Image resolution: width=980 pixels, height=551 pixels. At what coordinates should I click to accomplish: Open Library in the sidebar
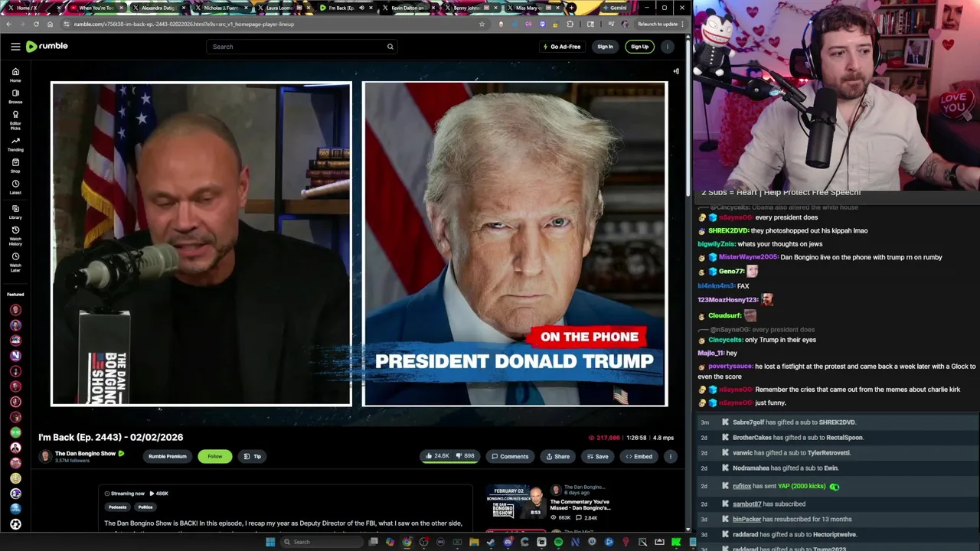point(15,212)
